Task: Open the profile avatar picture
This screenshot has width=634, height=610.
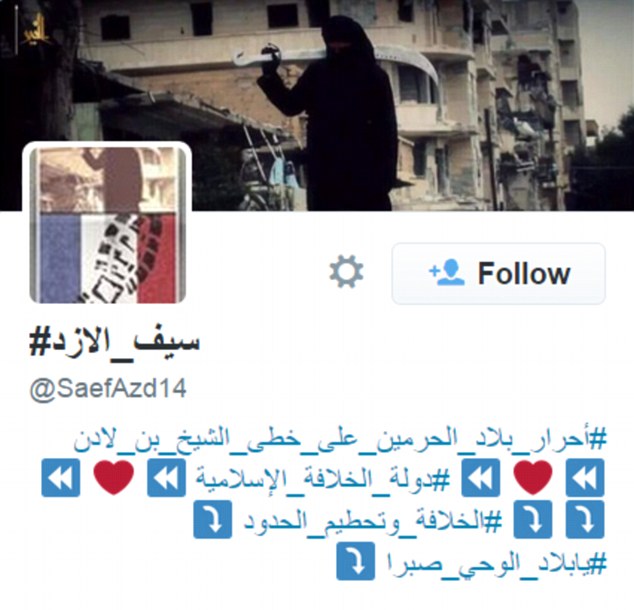Action: coord(107,224)
